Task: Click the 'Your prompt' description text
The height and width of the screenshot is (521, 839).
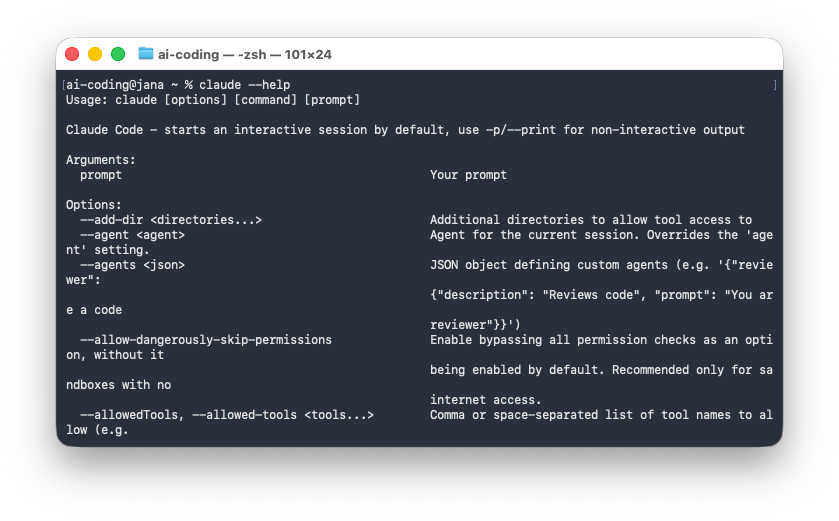Action: coord(468,175)
